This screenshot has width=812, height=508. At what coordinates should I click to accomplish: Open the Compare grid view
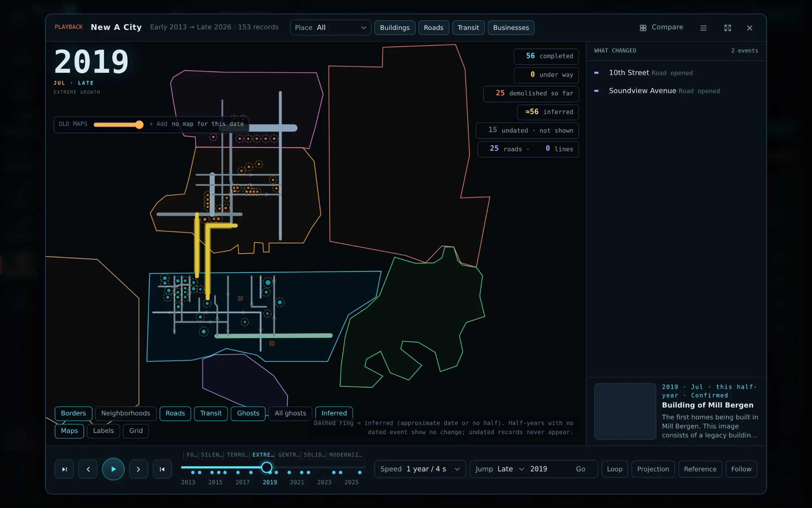[661, 27]
